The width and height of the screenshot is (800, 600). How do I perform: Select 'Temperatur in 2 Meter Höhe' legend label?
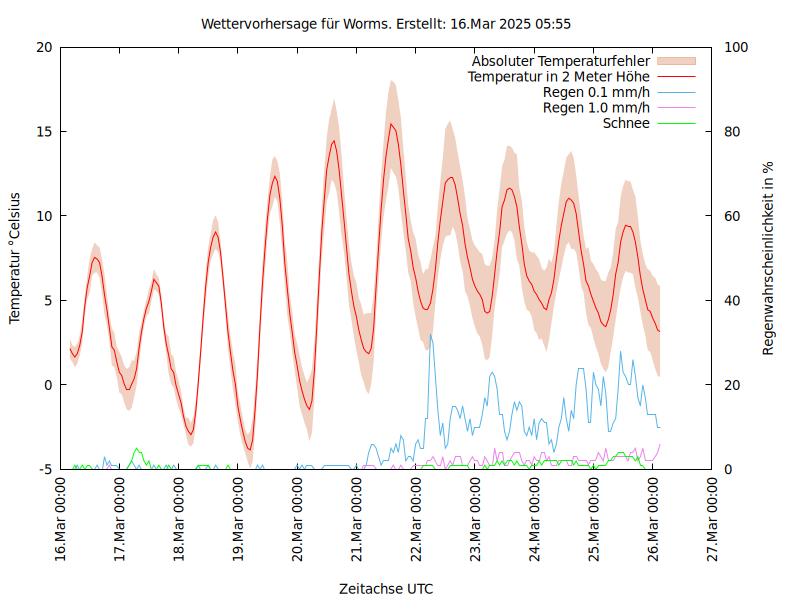[559, 76]
